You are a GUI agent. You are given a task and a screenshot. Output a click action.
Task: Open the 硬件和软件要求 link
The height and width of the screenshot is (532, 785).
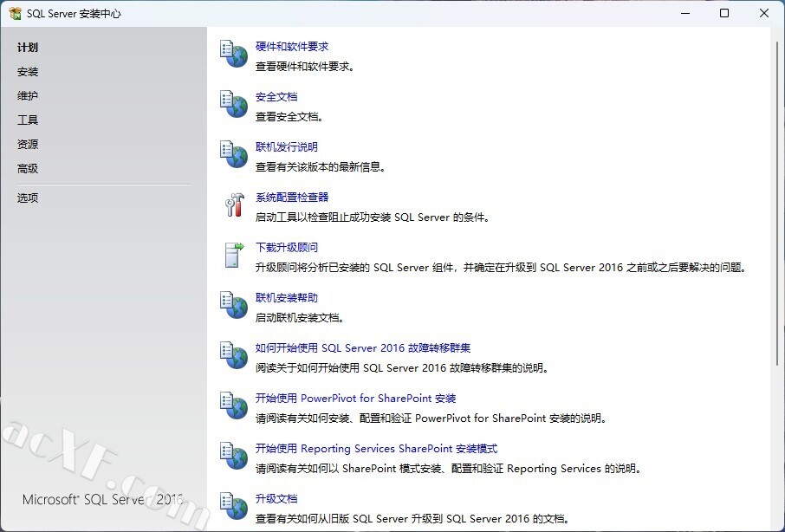pos(292,47)
